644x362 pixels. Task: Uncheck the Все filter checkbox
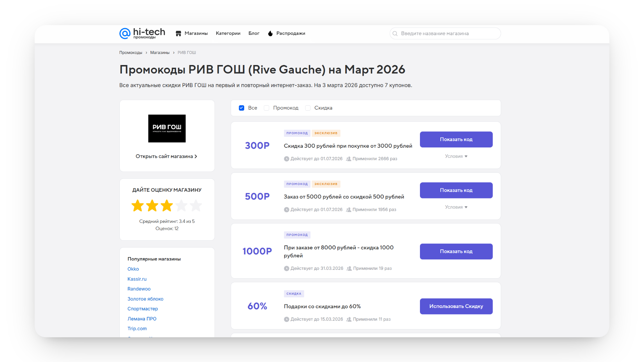(241, 108)
